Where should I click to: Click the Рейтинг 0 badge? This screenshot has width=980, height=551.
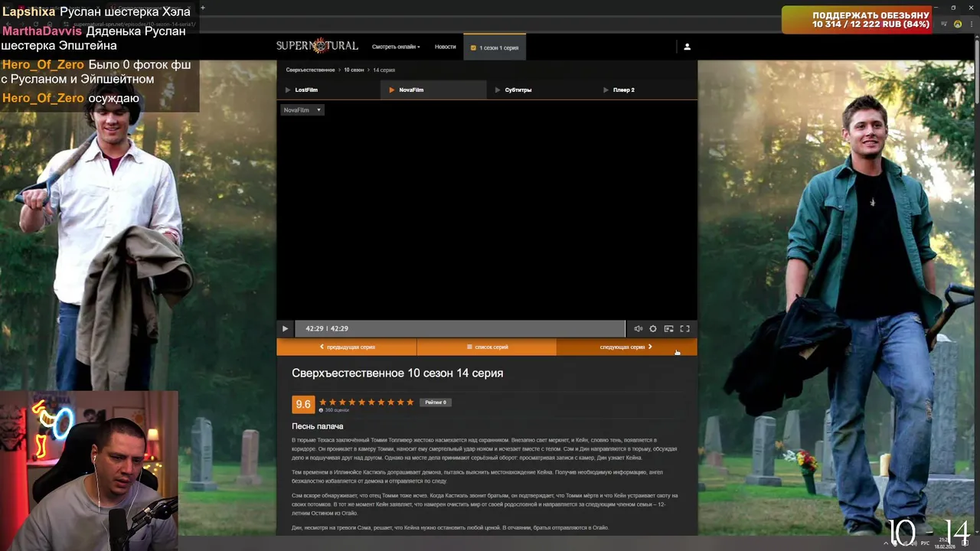pos(436,403)
